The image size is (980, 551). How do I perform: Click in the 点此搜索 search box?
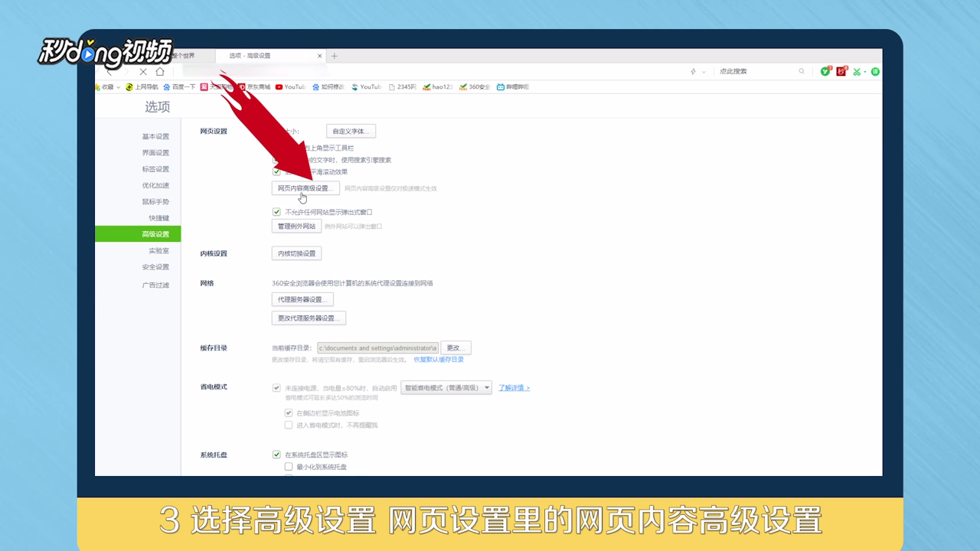(756, 71)
